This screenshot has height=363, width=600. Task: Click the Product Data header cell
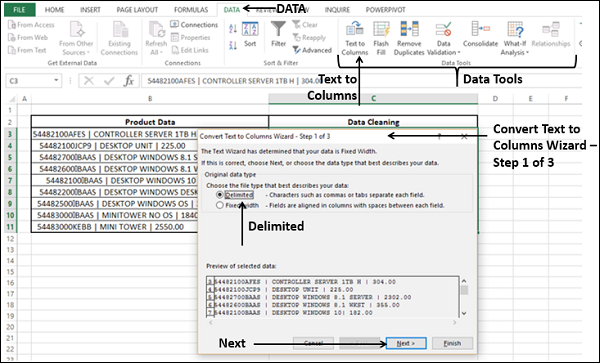[x=150, y=122]
